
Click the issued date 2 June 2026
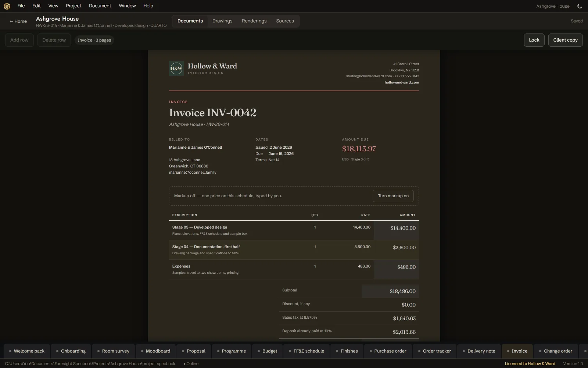[x=281, y=148]
